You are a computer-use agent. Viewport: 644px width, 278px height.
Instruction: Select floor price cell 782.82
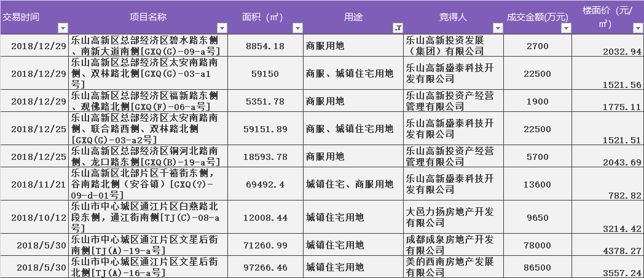pos(608,184)
